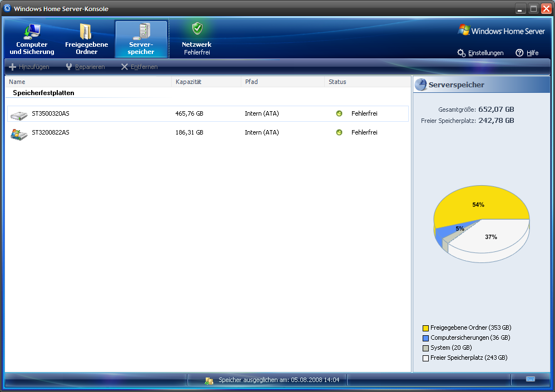Select the ST3500320AS drive icon

[x=19, y=115]
